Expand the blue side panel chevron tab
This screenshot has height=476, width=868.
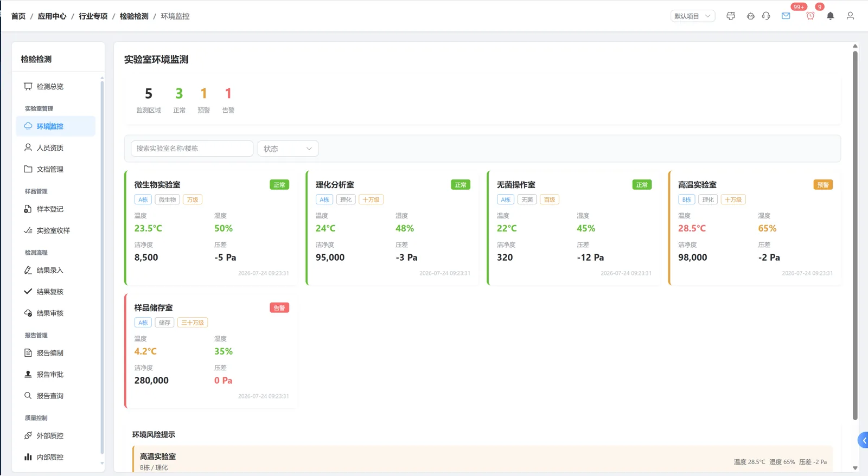863,440
